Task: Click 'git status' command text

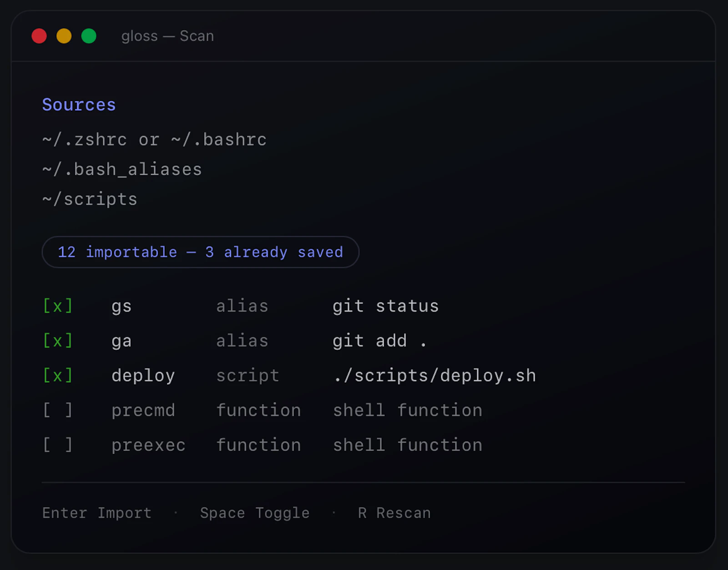Action: (386, 306)
